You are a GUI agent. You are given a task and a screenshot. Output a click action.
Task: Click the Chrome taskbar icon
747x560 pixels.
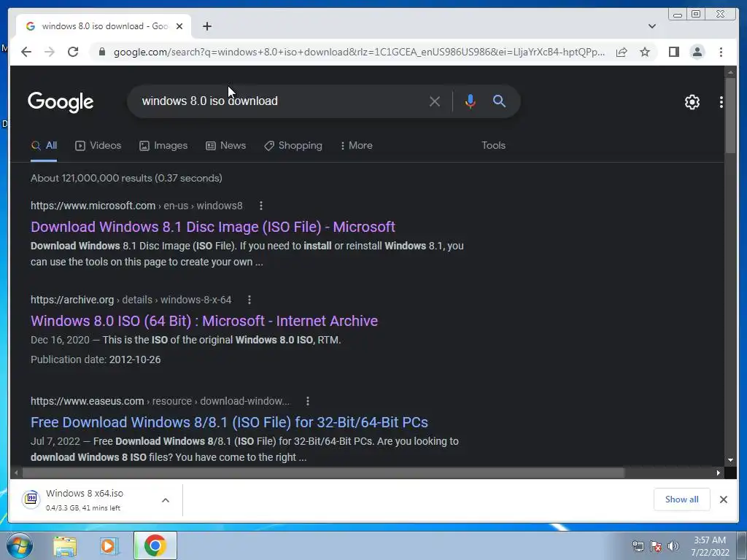(155, 545)
